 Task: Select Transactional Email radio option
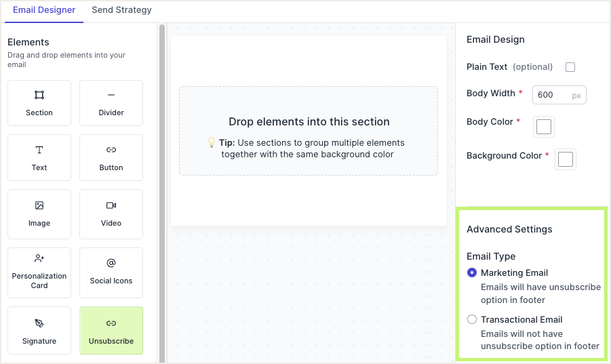click(472, 319)
